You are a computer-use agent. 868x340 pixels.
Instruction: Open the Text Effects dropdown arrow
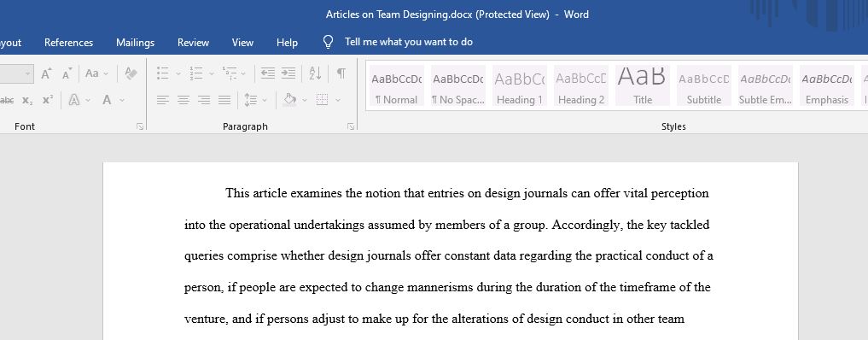click(88, 100)
